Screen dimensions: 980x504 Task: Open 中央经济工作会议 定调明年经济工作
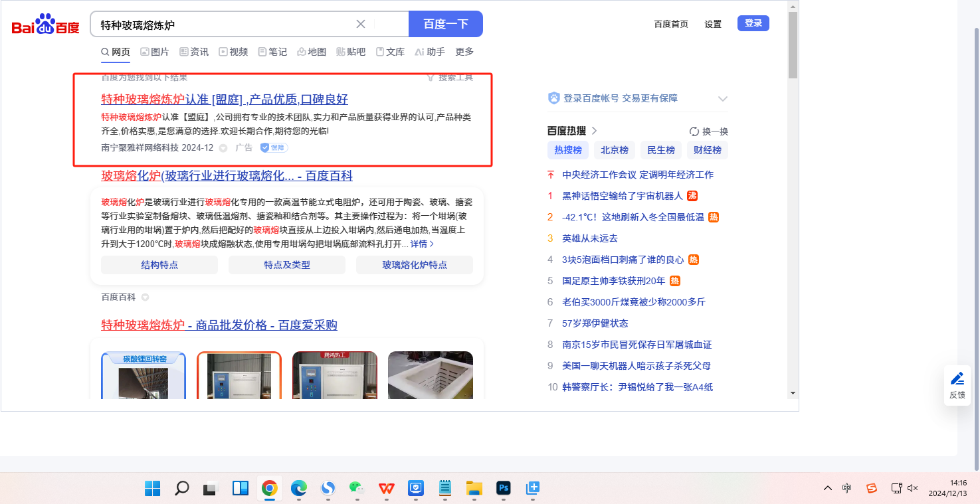(x=638, y=175)
